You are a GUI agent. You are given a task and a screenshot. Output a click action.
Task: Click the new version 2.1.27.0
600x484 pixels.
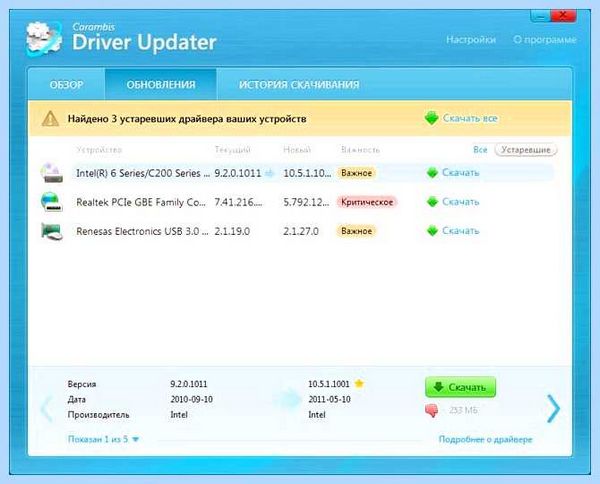(301, 231)
